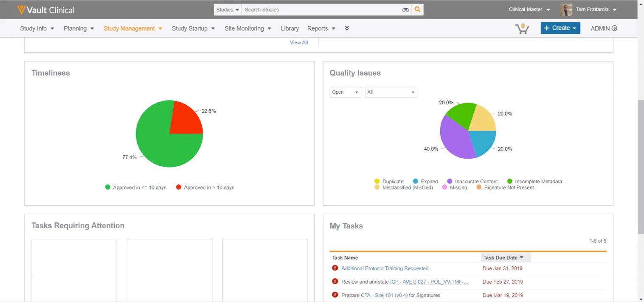Image resolution: width=644 pixels, height=302 pixels.
Task: Open the shopping cart icon
Action: [522, 28]
